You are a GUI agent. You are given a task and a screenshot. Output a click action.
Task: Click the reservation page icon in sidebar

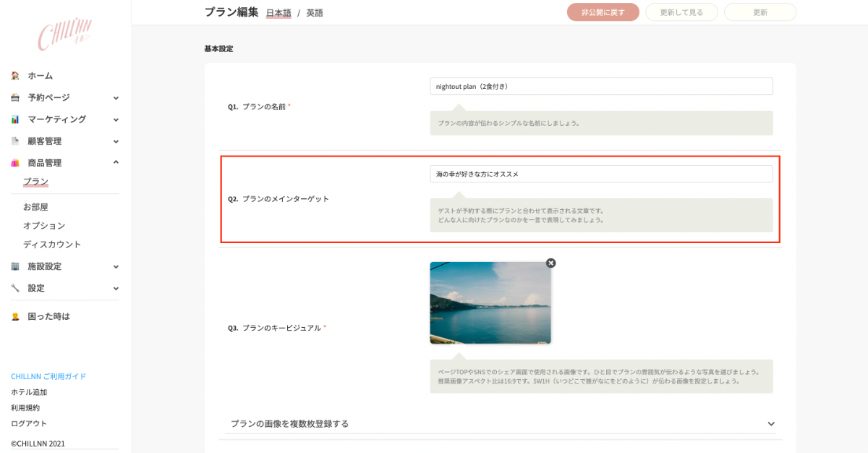(15, 98)
